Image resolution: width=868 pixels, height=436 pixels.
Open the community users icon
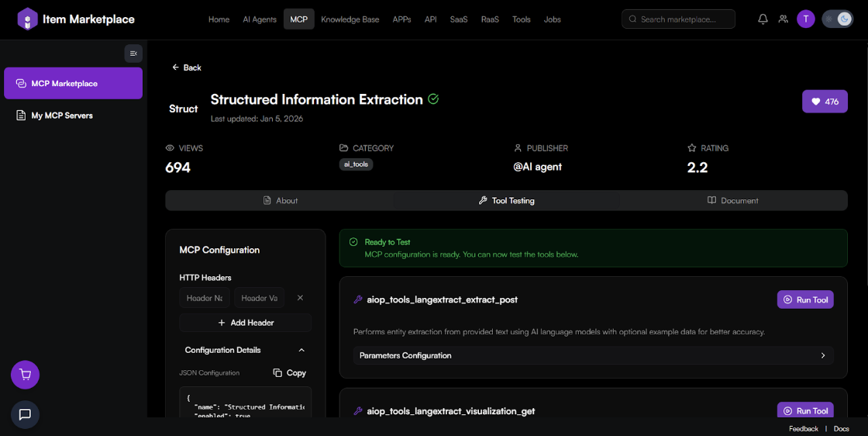click(x=784, y=19)
